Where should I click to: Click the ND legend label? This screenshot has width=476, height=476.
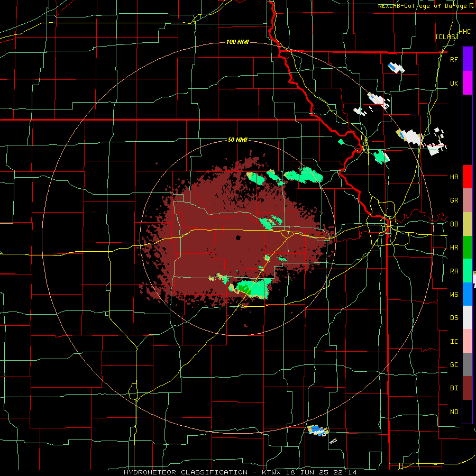point(454,412)
